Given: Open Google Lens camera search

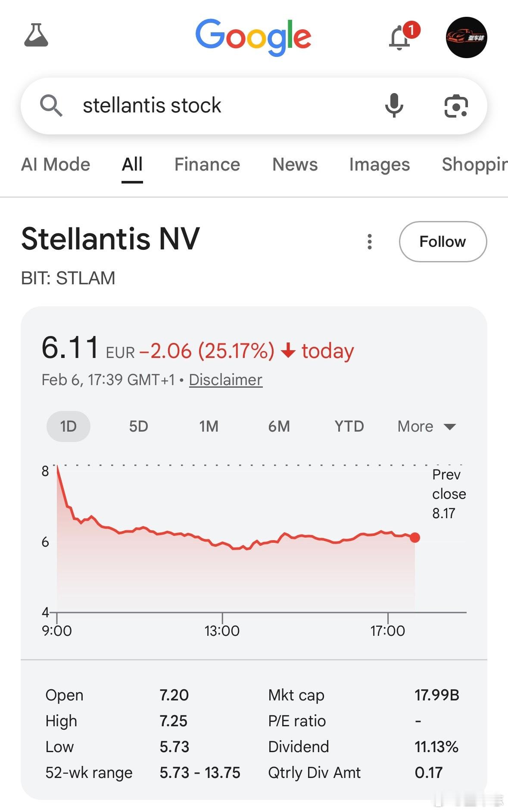Looking at the screenshot, I should pyautogui.click(x=456, y=106).
